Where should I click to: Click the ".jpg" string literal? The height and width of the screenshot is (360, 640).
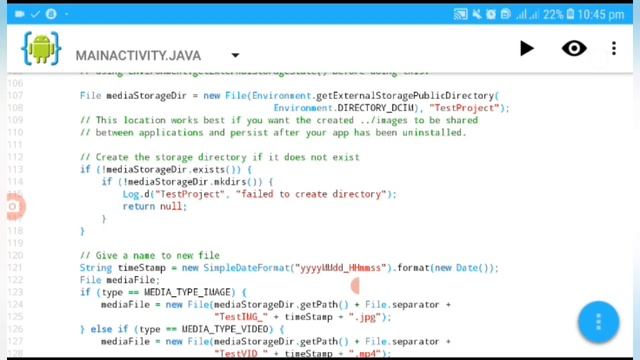pos(364,317)
